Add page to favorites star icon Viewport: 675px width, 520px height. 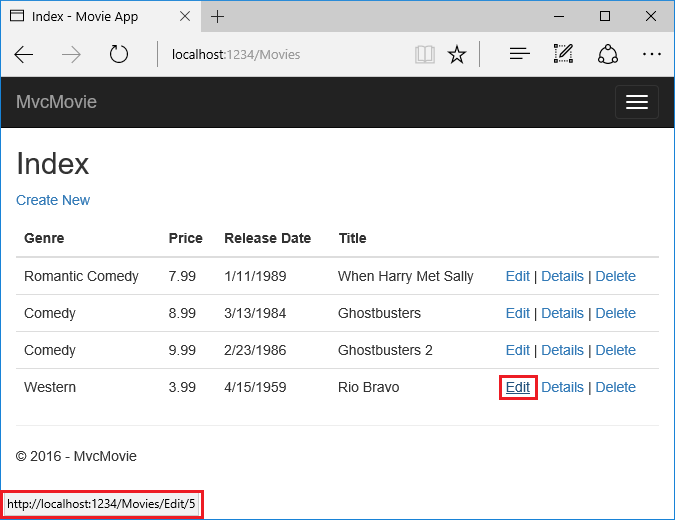pos(456,55)
